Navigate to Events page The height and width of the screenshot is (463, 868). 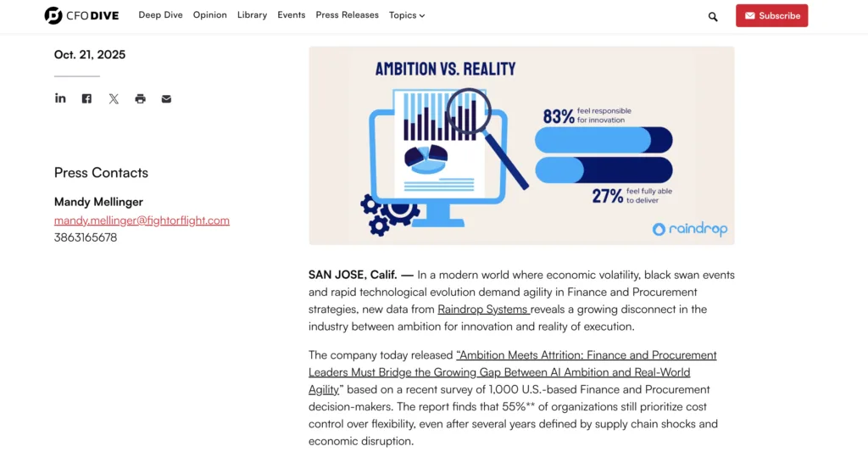click(x=291, y=15)
